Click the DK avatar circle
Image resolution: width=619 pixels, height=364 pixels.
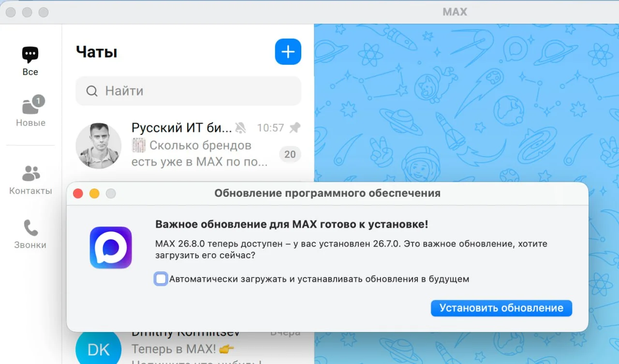pyautogui.click(x=99, y=347)
